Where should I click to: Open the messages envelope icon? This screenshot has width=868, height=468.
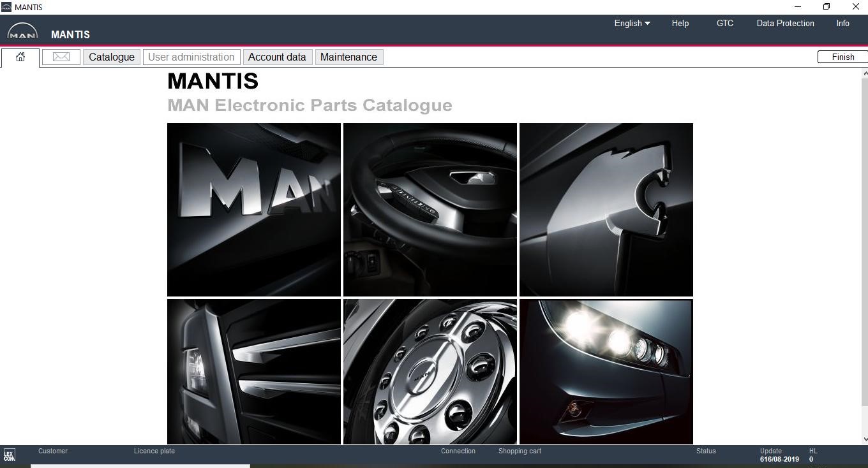tap(61, 57)
